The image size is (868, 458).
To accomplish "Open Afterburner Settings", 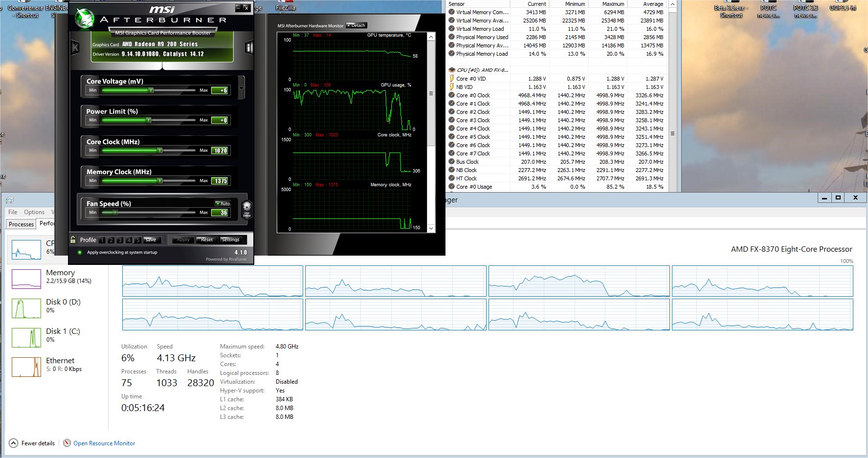I will [x=230, y=240].
